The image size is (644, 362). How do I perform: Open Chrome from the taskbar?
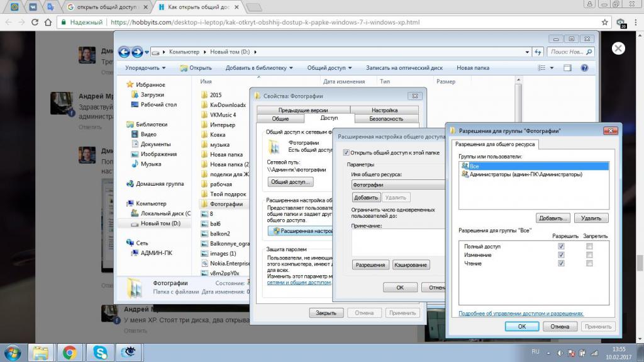point(70,353)
